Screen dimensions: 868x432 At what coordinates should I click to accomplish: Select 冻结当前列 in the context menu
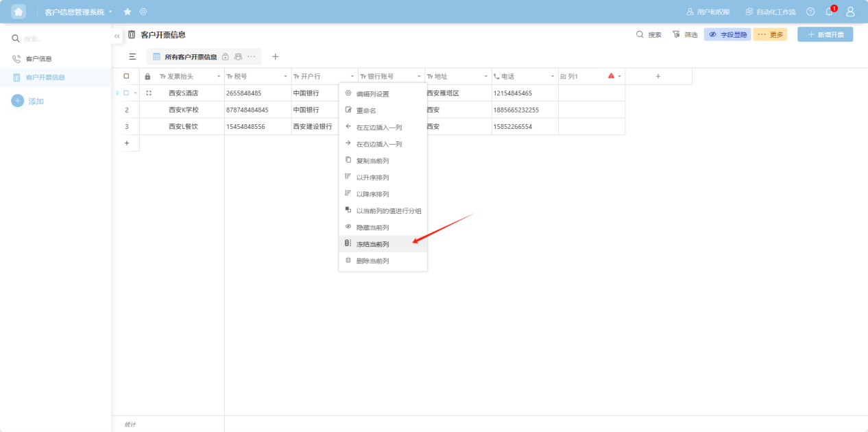coord(372,244)
